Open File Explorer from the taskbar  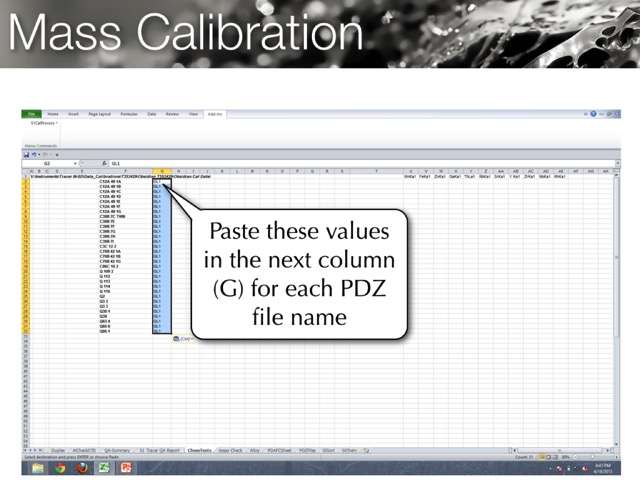point(38,467)
